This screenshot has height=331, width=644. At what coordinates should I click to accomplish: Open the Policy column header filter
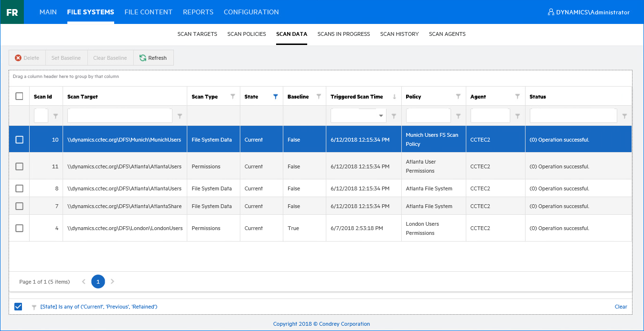(x=458, y=97)
